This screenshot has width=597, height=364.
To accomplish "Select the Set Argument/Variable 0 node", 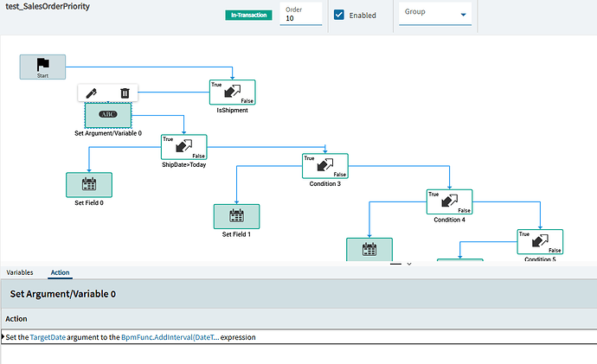I will pos(108,115).
